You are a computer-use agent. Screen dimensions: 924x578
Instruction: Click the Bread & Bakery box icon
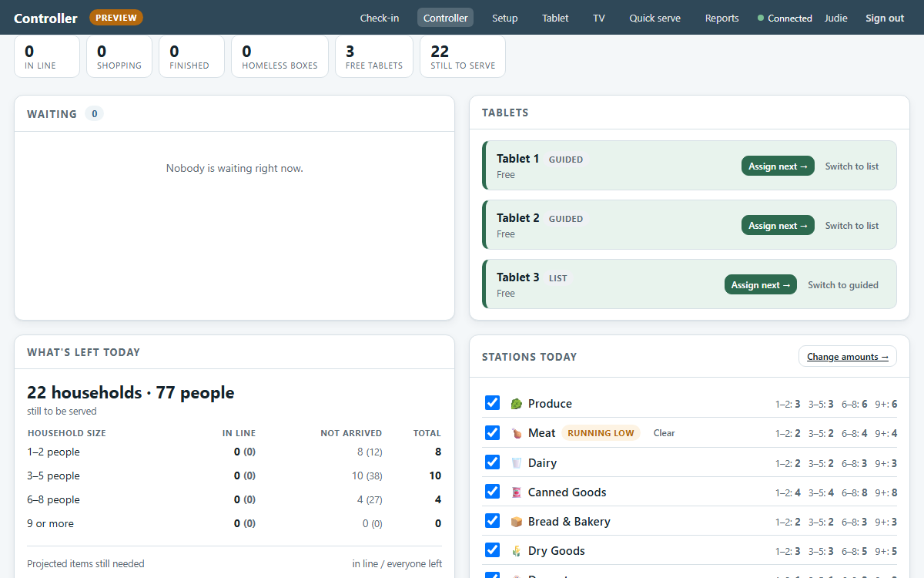[516, 522]
